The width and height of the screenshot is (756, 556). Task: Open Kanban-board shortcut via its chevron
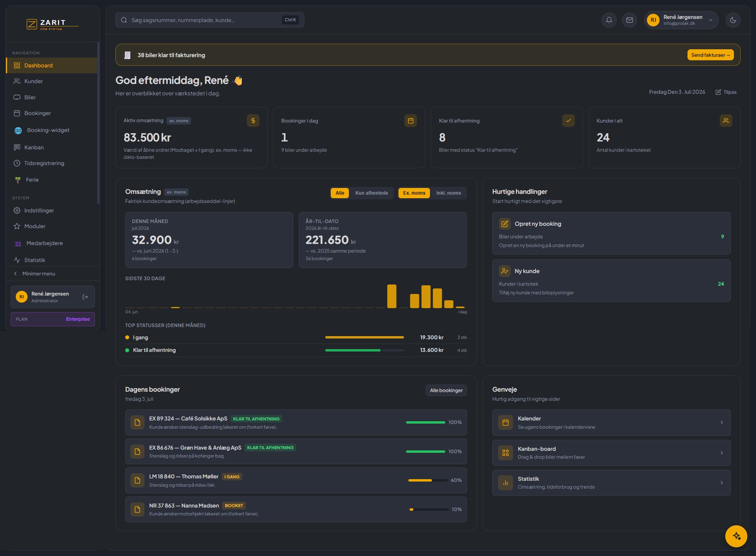[721, 453]
